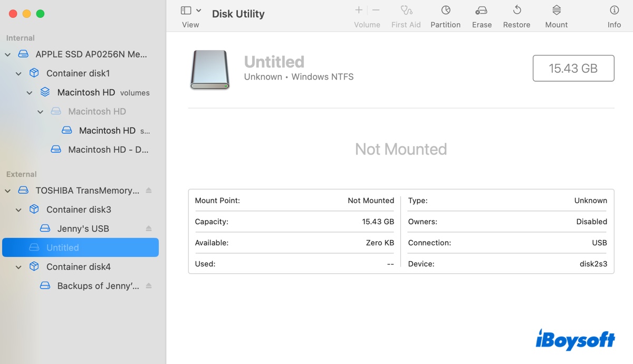The height and width of the screenshot is (364, 633).
Task: Open the Info panel icon
Action: pos(614,11)
